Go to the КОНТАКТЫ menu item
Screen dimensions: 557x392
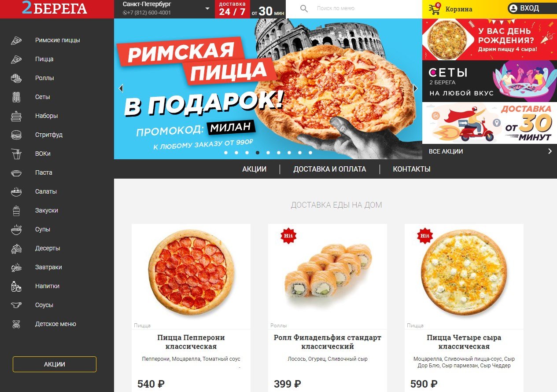pyautogui.click(x=412, y=169)
